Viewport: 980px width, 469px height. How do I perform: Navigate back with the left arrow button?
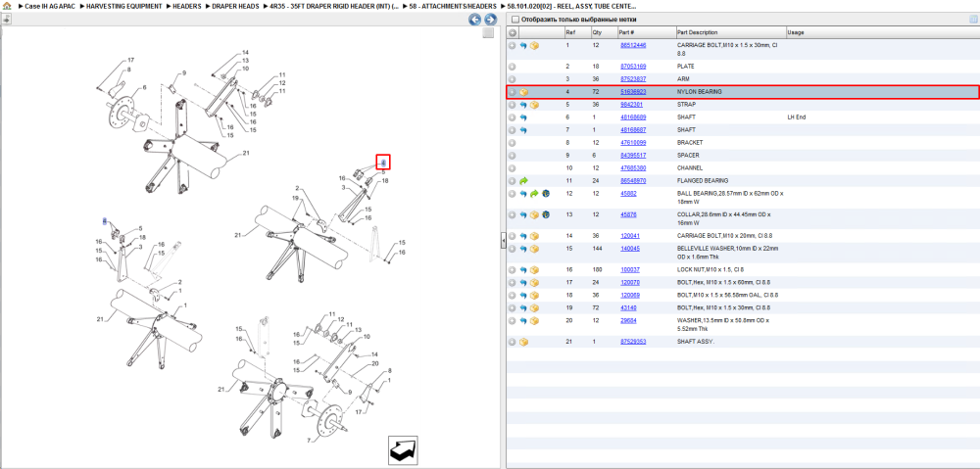[x=475, y=20]
